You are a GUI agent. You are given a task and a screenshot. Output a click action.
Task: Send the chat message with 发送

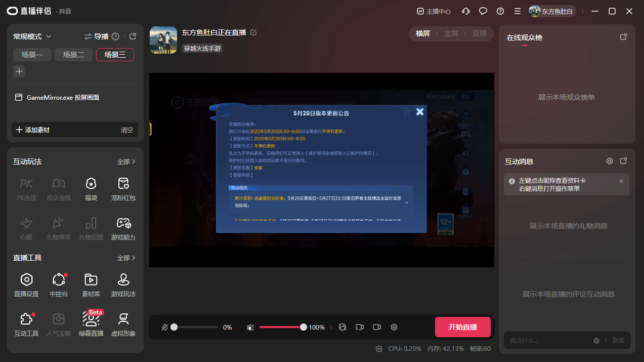618,340
